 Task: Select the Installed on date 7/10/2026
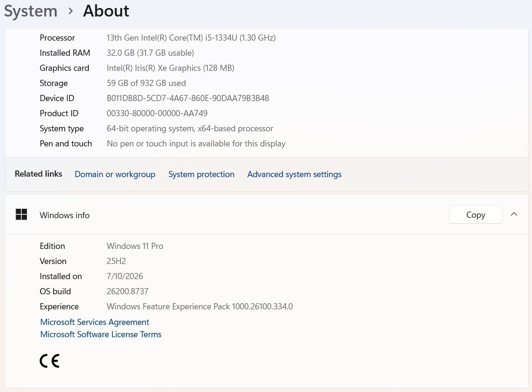[125, 276]
